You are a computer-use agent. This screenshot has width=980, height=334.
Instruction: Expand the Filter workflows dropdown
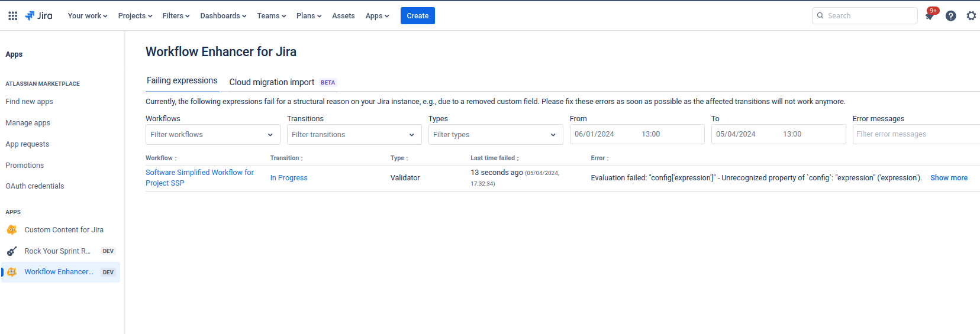(x=212, y=135)
